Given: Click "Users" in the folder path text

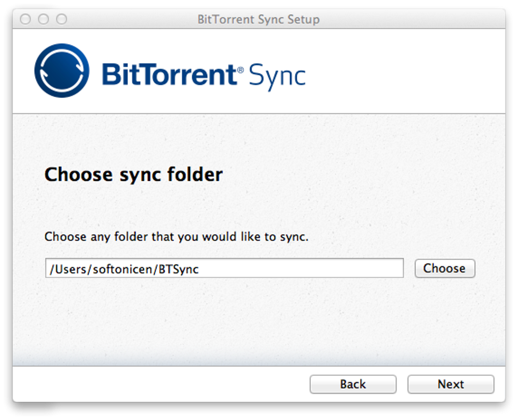Looking at the screenshot, I should [x=71, y=269].
